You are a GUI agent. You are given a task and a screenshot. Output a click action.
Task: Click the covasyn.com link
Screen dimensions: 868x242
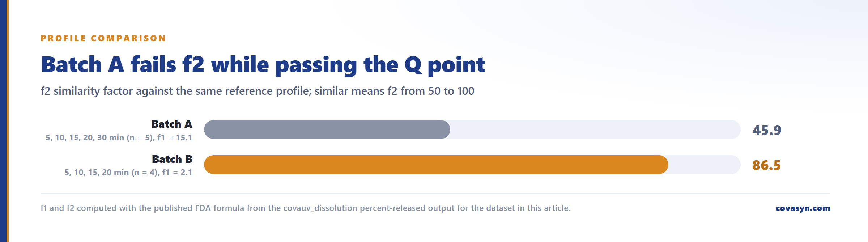803,208
